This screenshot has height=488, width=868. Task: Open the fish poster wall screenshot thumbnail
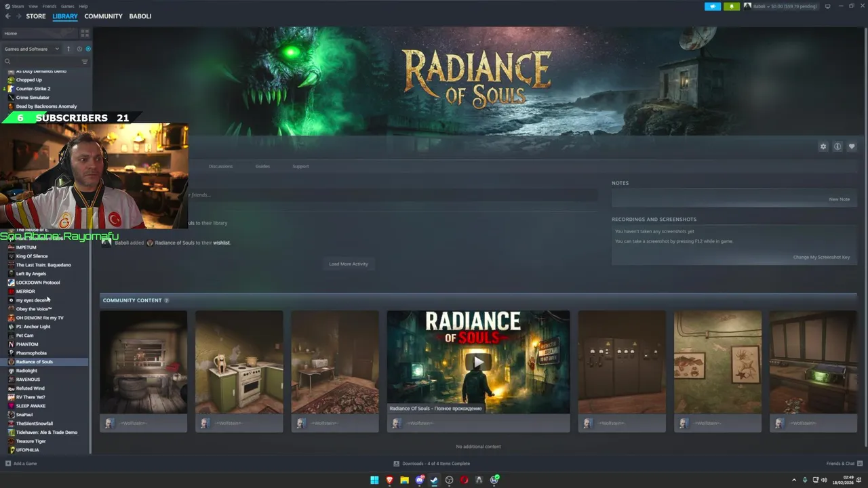717,362
